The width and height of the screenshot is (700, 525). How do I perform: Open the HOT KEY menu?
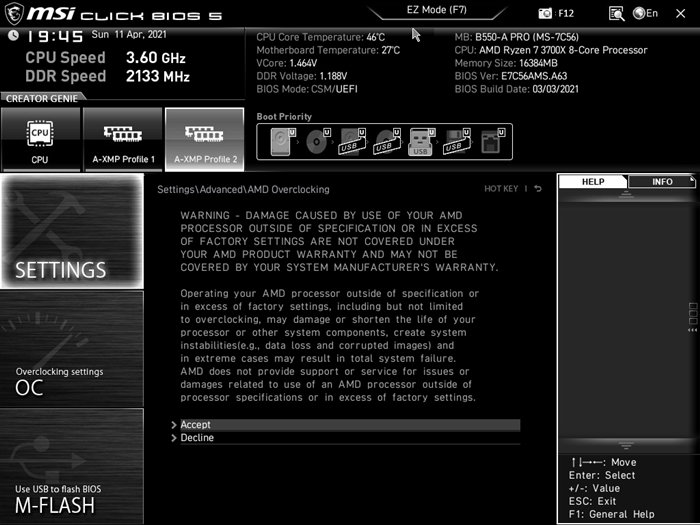pyautogui.click(x=501, y=189)
